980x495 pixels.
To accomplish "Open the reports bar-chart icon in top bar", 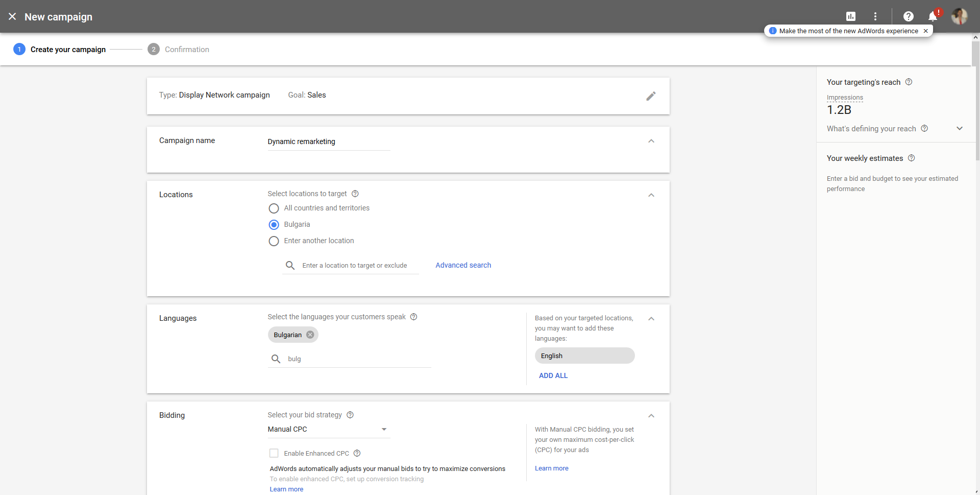I will tap(851, 16).
